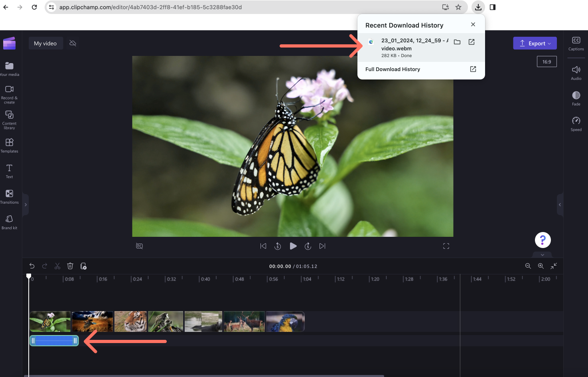Delete the selected clip with trash icon

(70, 266)
